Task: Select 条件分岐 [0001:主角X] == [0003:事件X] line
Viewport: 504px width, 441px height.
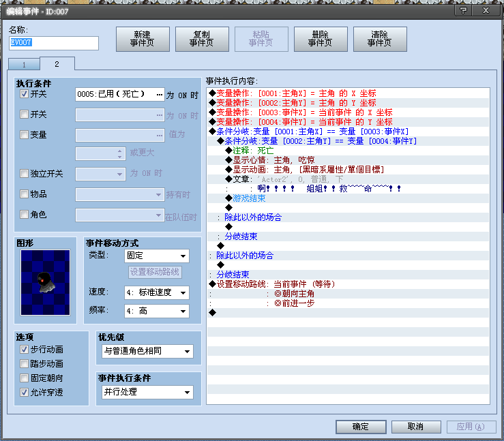Action: pos(348,132)
